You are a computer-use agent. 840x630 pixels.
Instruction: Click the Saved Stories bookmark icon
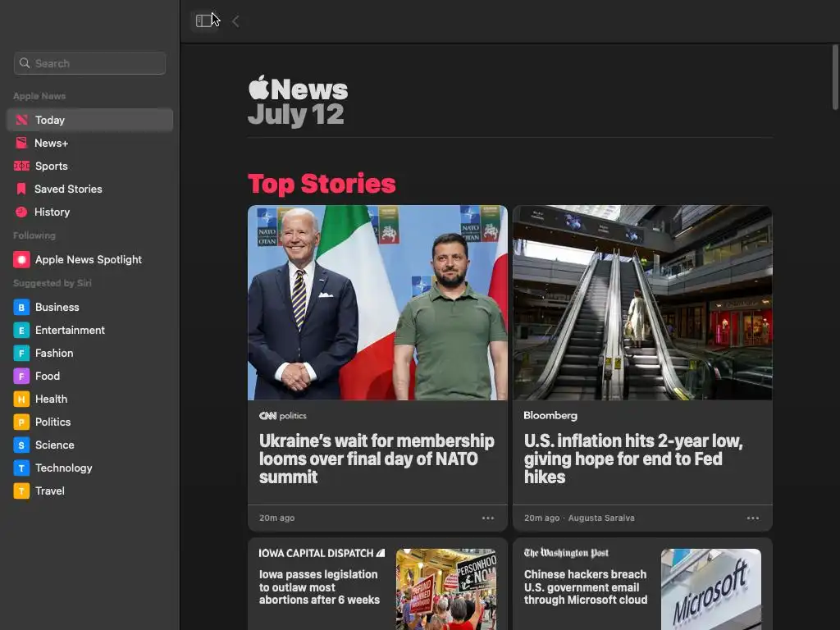click(x=21, y=189)
